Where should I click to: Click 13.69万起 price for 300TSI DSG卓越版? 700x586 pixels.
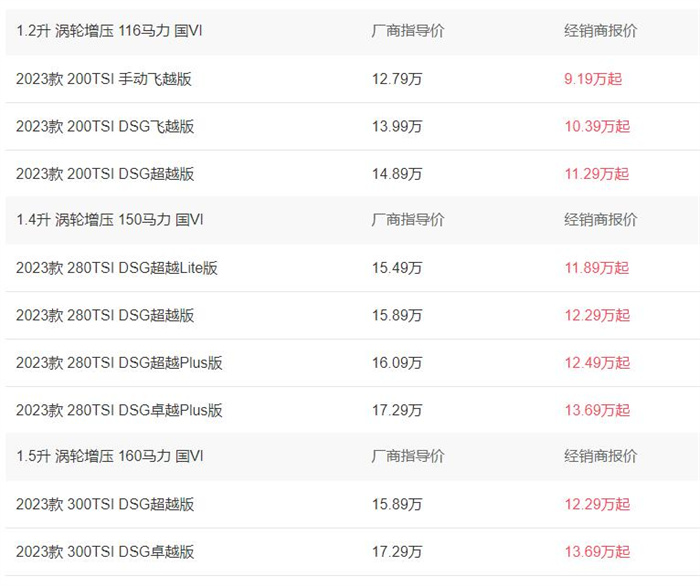pos(597,552)
